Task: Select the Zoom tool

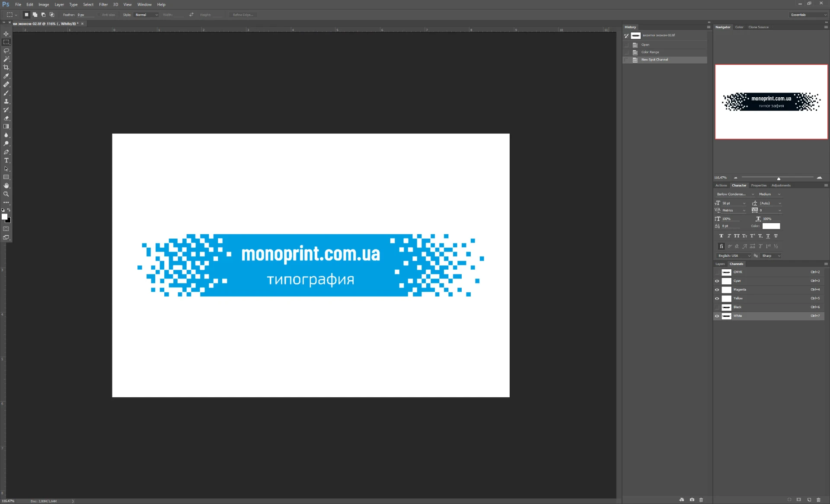Action: click(x=6, y=194)
